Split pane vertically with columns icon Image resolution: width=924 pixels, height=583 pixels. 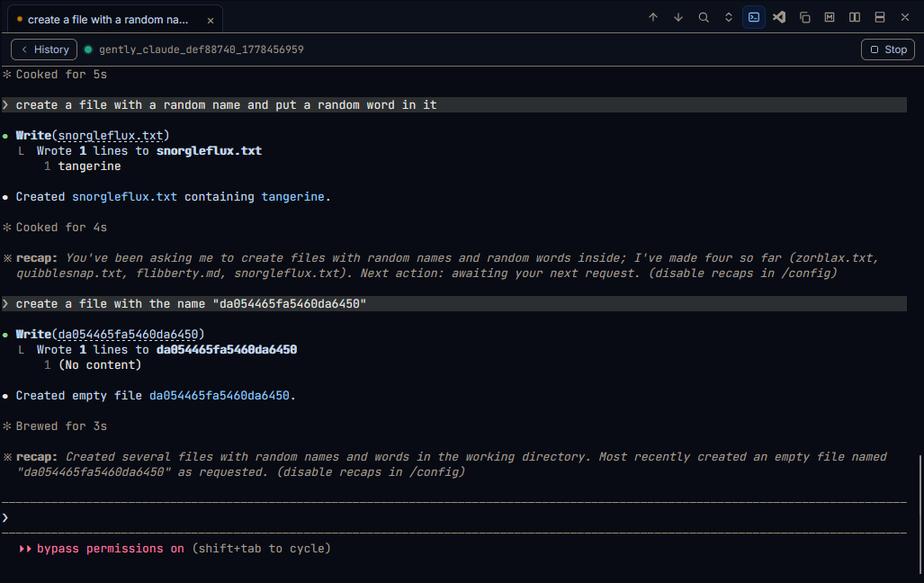[x=855, y=18]
